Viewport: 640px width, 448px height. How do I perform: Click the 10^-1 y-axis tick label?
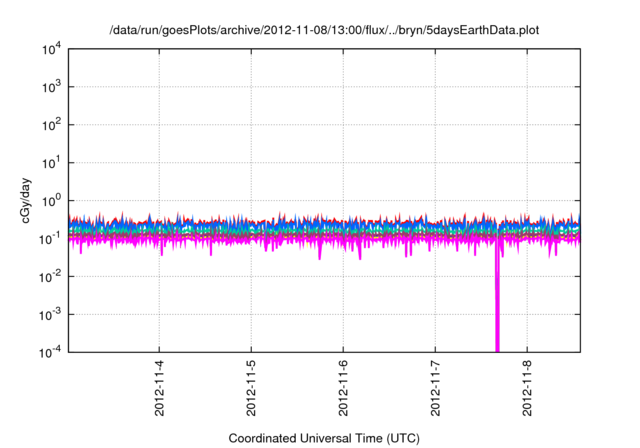[50, 238]
